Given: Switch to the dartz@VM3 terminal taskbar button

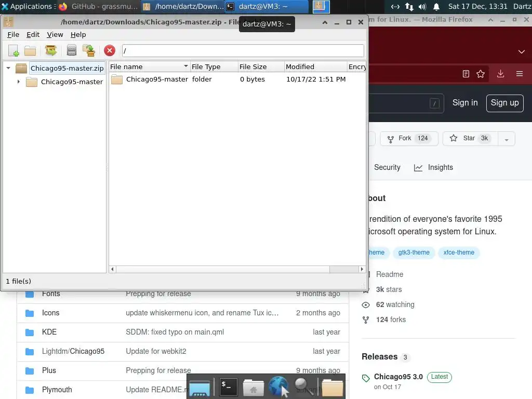Looking at the screenshot, I should coord(267,6).
